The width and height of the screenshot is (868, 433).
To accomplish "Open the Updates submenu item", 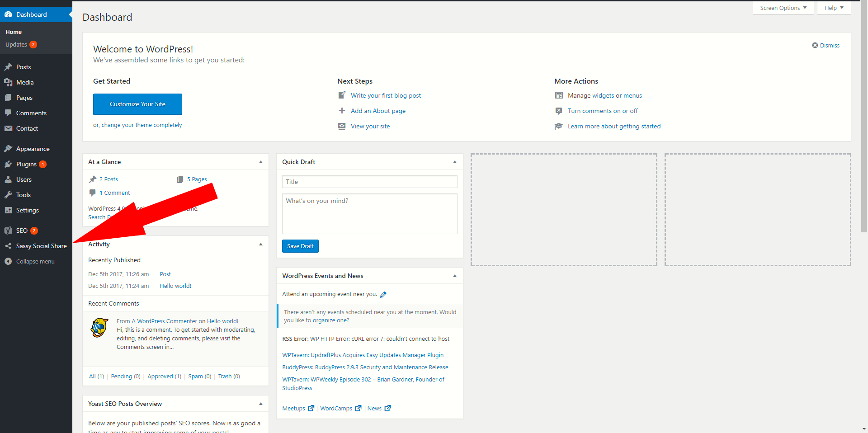I will tap(16, 44).
